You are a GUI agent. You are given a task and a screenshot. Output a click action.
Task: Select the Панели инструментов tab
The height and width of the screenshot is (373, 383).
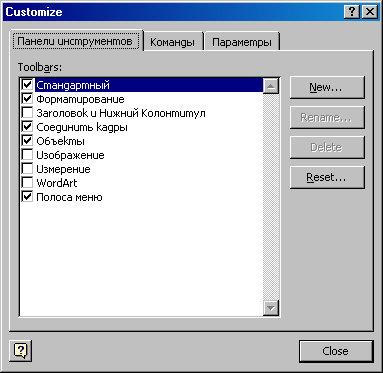pos(76,41)
